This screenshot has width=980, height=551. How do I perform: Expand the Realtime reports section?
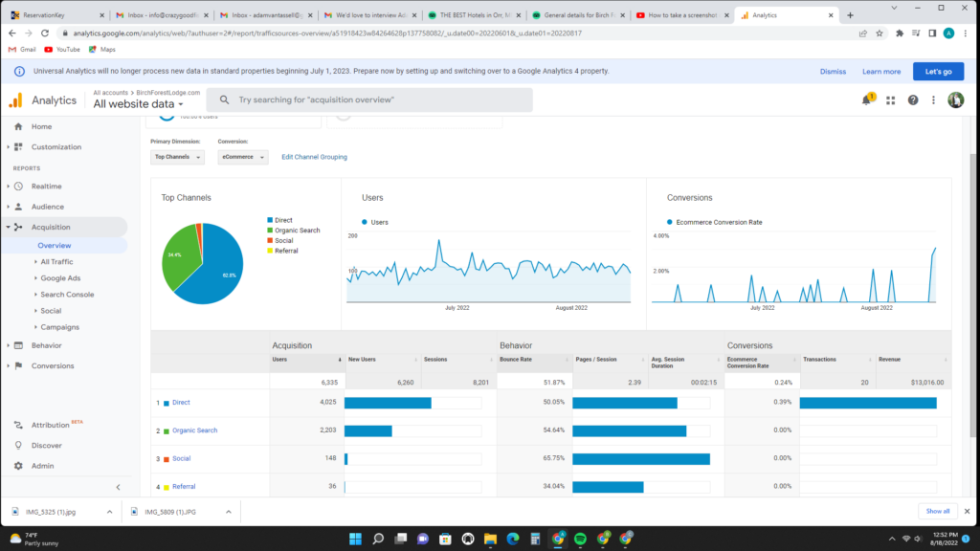(x=8, y=187)
